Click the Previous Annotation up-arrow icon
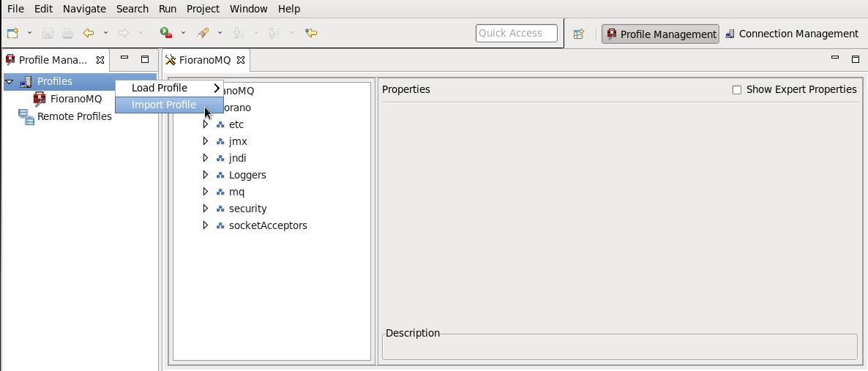Screen dimensions: 868x371 [274, 33]
